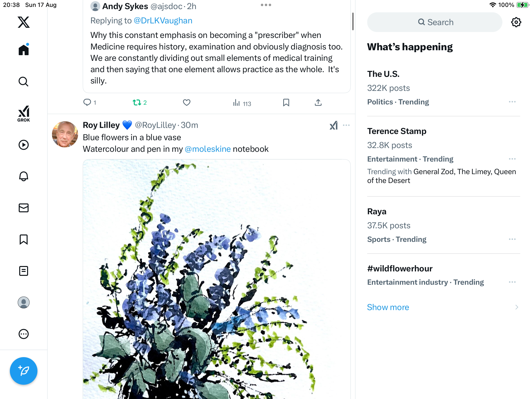Click the Search input field
This screenshot has width=532, height=399.
coord(435,22)
